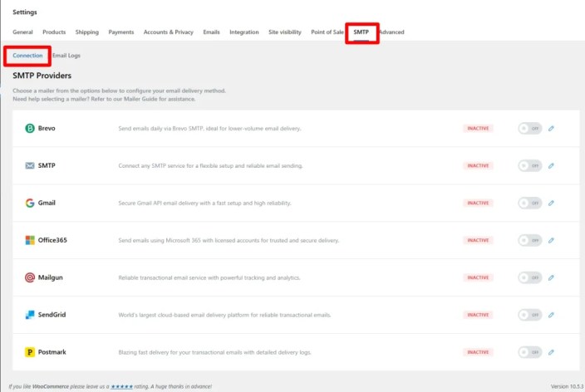Switch to the Shipping tab
Image resolution: width=585 pixels, height=392 pixels.
click(x=87, y=32)
